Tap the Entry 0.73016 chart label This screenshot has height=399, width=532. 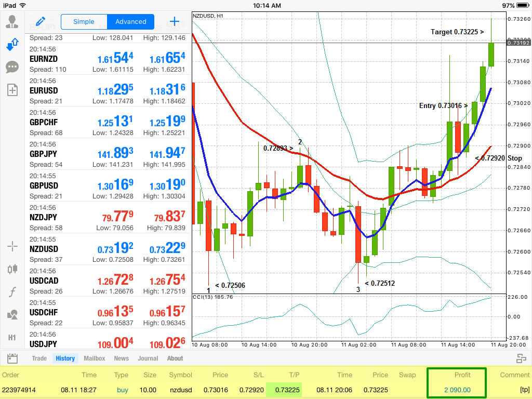(443, 106)
